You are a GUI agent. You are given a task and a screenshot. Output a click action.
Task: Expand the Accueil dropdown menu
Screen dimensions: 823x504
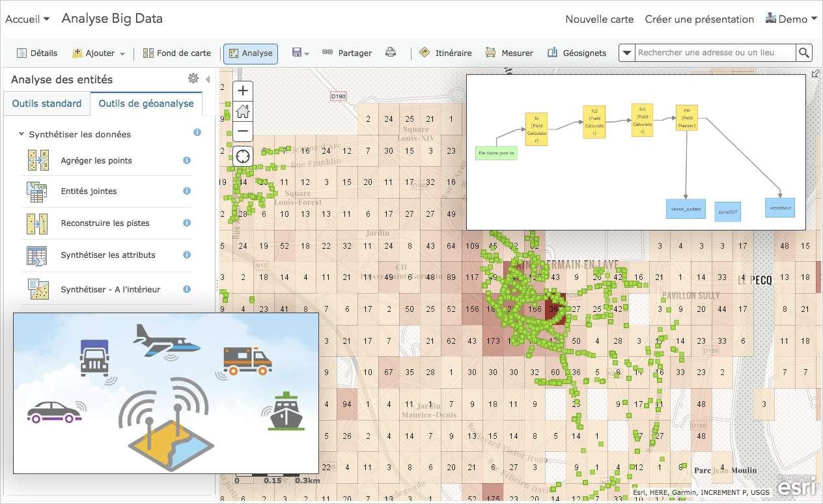(x=27, y=20)
